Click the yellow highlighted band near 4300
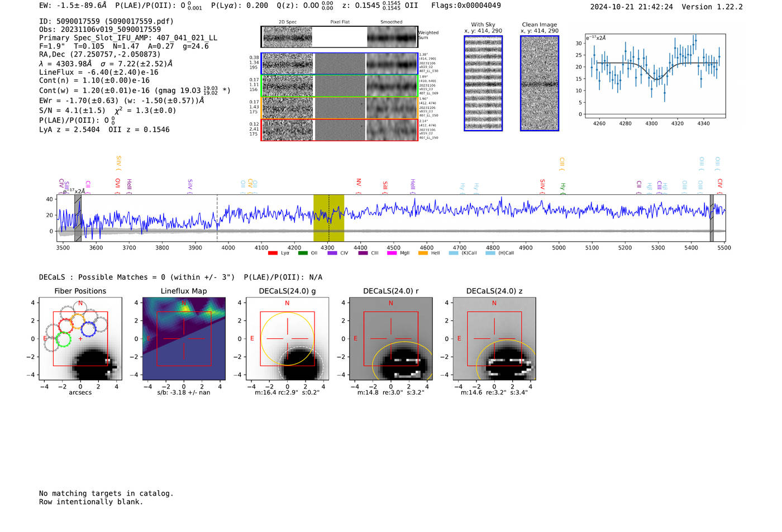Screen dimensions: 782x532 tap(328, 218)
